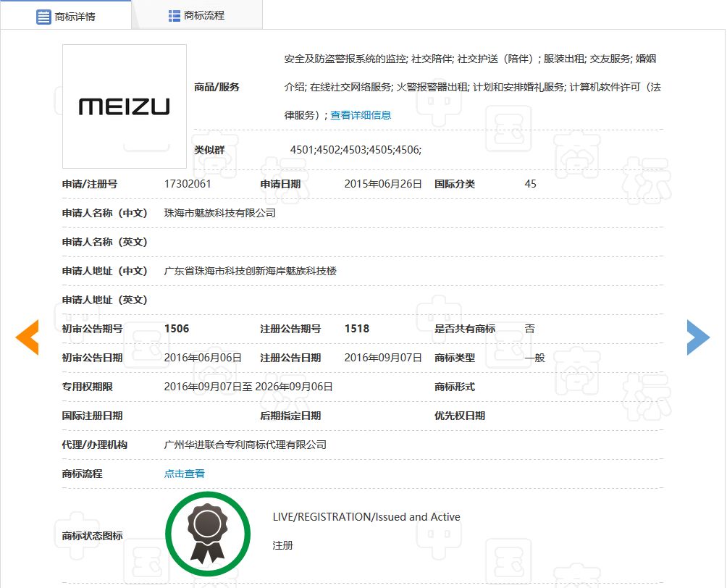The image size is (727, 588).
Task: Click the 国际注册日期 label
Action: click(x=92, y=416)
